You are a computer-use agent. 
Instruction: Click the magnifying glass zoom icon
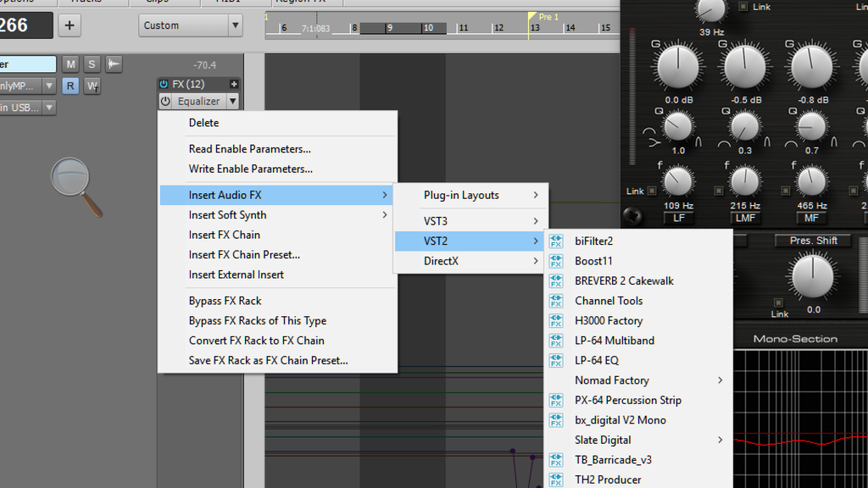click(75, 186)
